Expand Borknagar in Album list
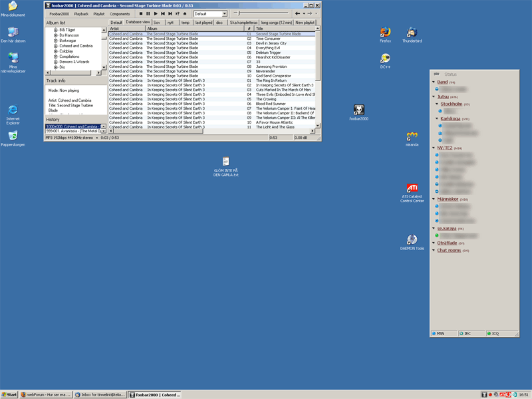The image size is (532, 399). (x=56, y=41)
